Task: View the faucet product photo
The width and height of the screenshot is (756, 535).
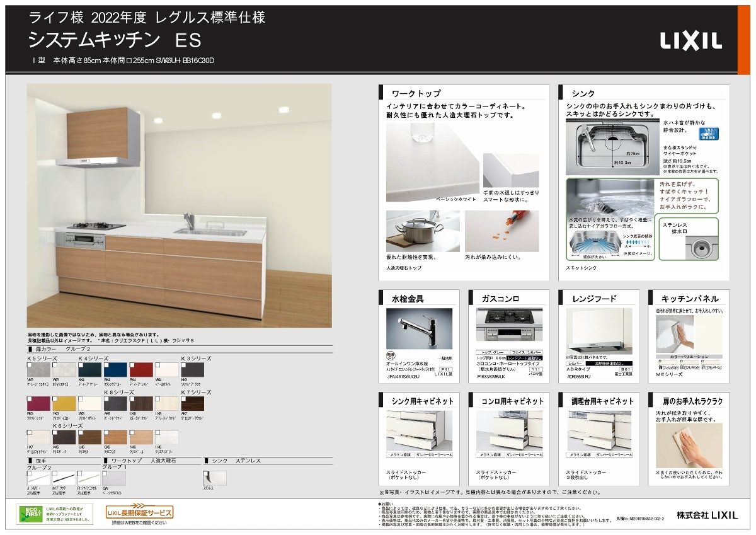Action: tap(419, 328)
